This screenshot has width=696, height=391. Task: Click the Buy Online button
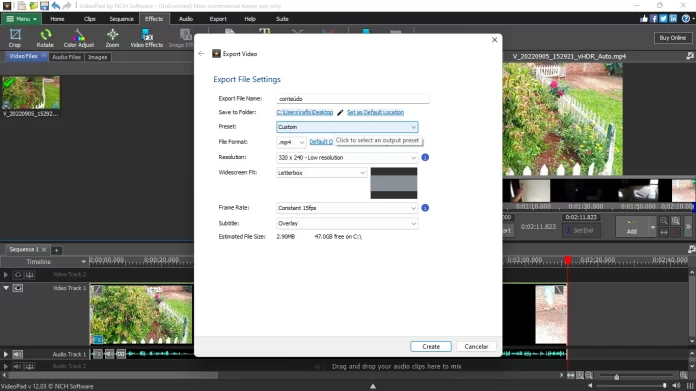click(x=672, y=38)
